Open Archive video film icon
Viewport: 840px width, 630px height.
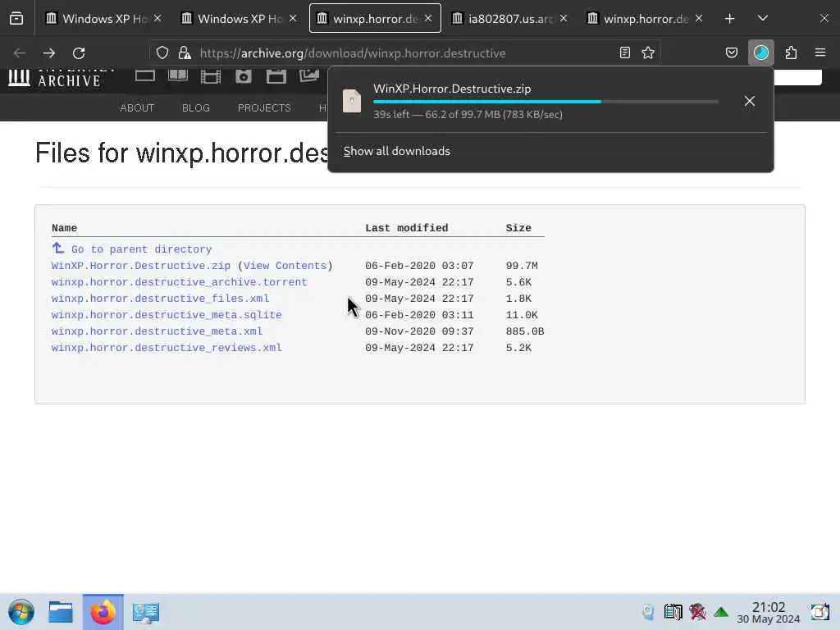point(211,76)
